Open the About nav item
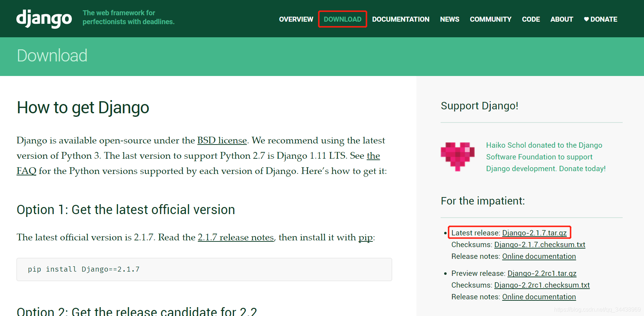 561,19
